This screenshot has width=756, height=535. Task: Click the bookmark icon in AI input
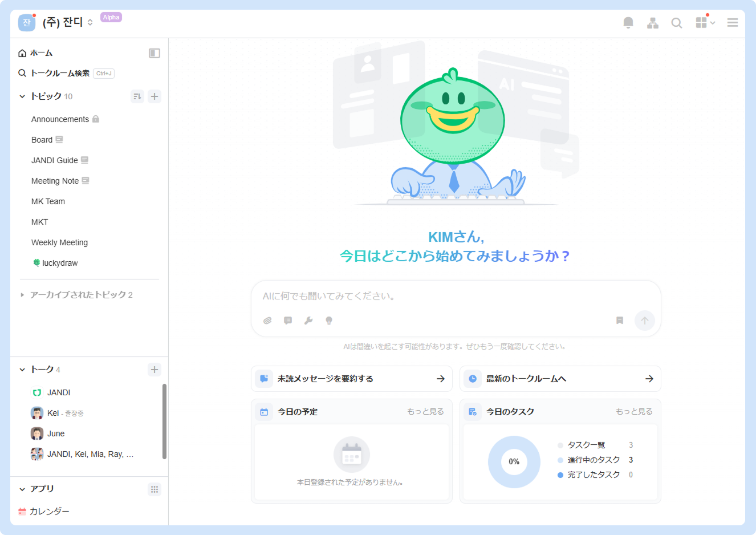click(x=620, y=321)
